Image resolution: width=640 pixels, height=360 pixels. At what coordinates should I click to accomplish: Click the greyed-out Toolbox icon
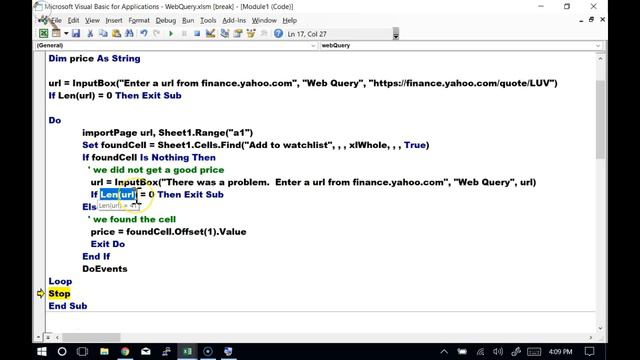pyautogui.click(x=264, y=33)
